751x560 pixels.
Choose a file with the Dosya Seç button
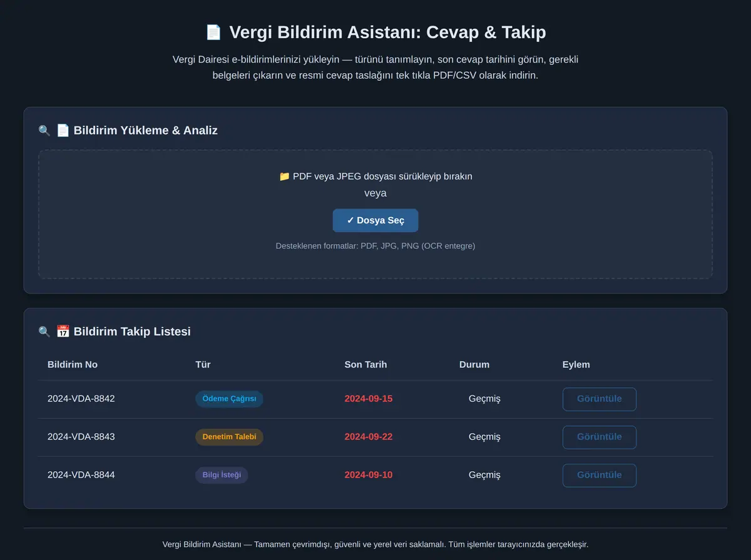(375, 220)
